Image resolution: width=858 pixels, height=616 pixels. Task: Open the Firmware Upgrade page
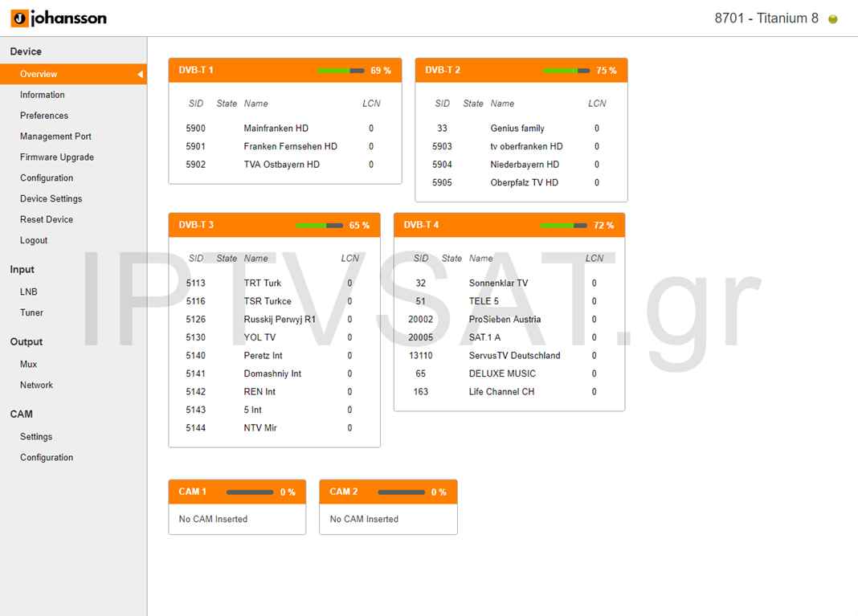[x=57, y=157]
